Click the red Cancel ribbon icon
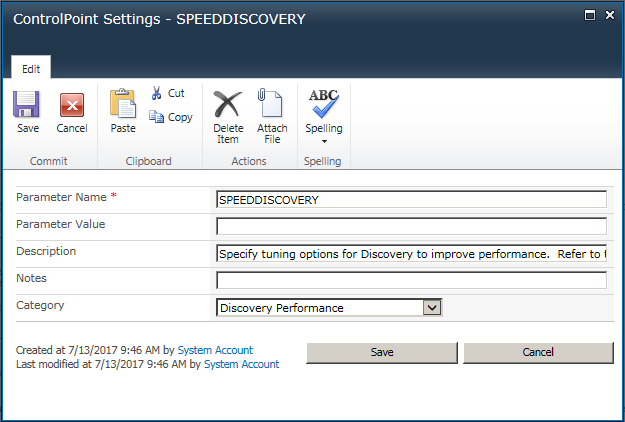This screenshot has width=625, height=422. tap(72, 105)
